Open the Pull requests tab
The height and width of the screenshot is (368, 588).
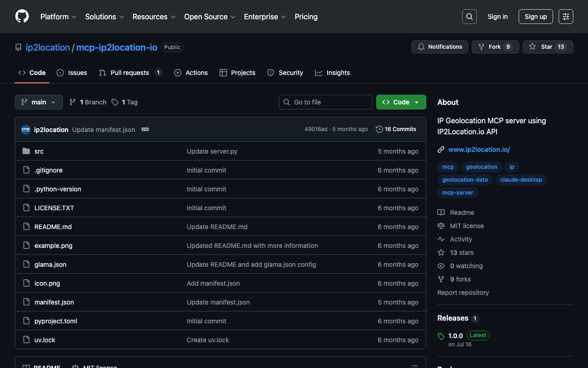(x=130, y=73)
